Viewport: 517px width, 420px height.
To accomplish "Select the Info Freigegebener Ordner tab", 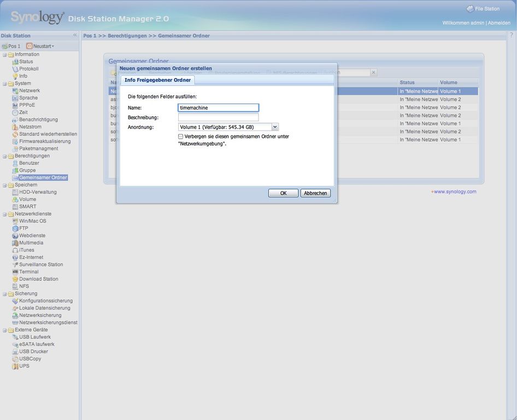I will (x=157, y=80).
